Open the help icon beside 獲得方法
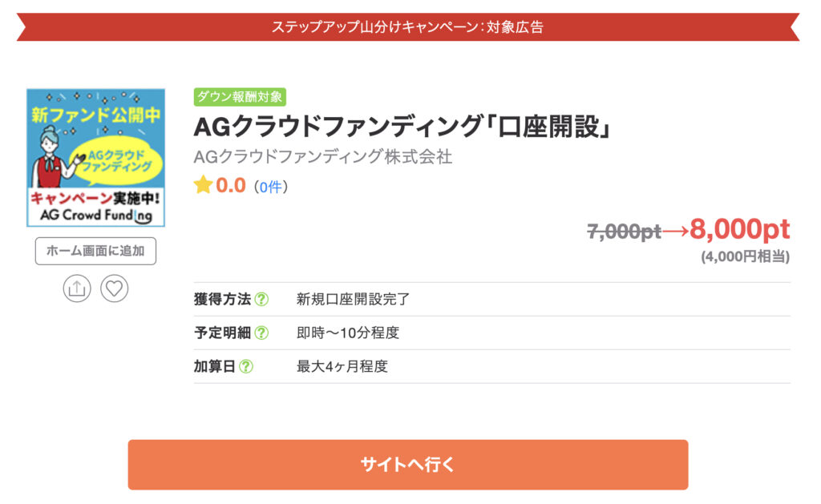 point(261,300)
